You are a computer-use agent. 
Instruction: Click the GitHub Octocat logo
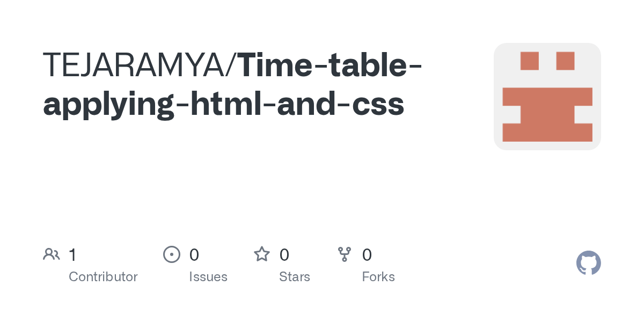tap(588, 263)
